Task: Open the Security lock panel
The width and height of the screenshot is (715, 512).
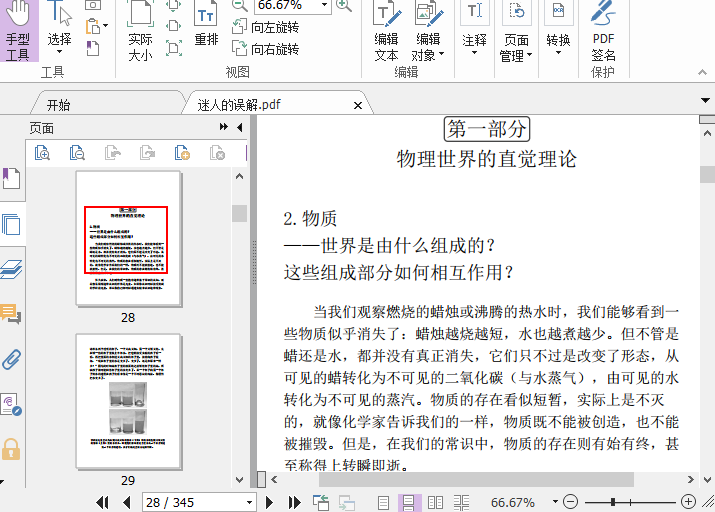Action: pos(12,448)
